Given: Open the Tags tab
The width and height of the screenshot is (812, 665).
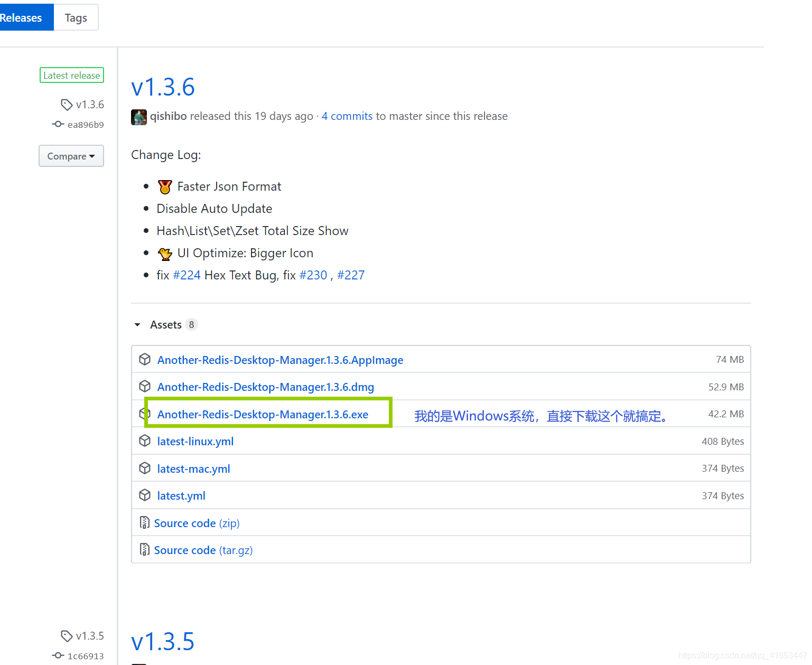Looking at the screenshot, I should pyautogui.click(x=76, y=17).
